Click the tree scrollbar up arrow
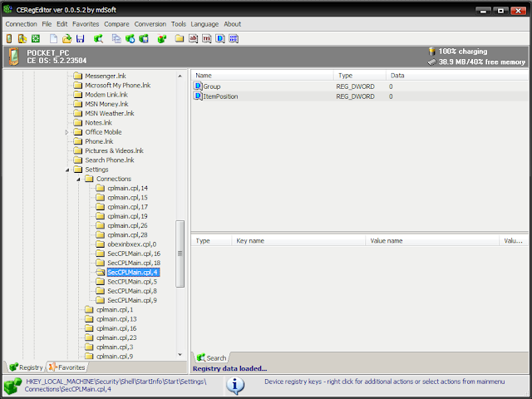 coord(180,76)
